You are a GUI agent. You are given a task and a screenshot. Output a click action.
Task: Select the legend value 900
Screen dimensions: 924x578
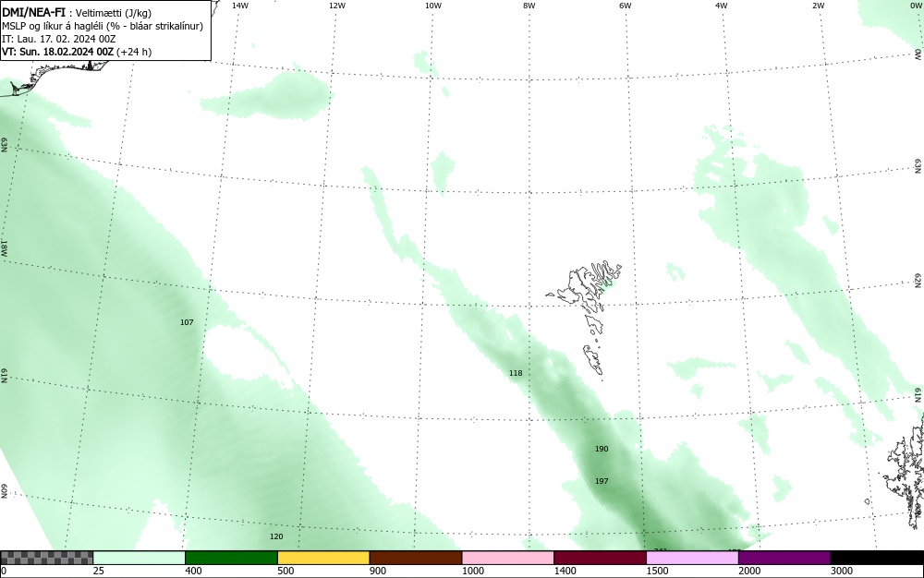coord(378,571)
